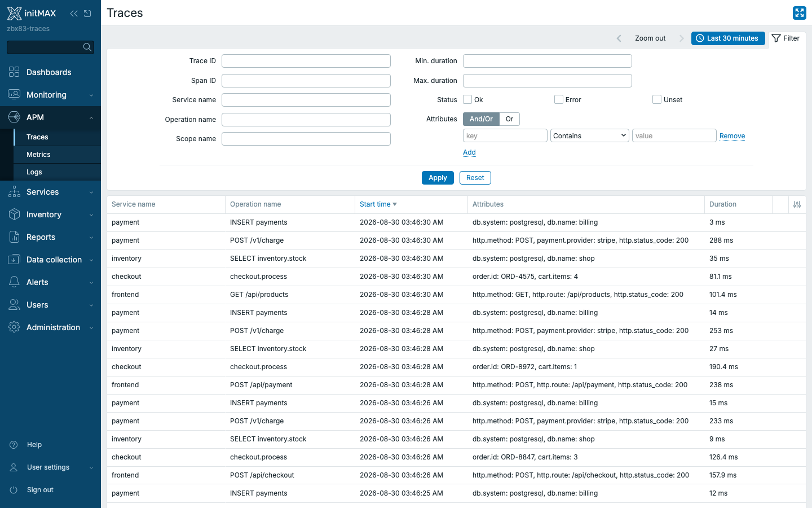Click the Data collection icon
The height and width of the screenshot is (508, 812).
(14, 260)
